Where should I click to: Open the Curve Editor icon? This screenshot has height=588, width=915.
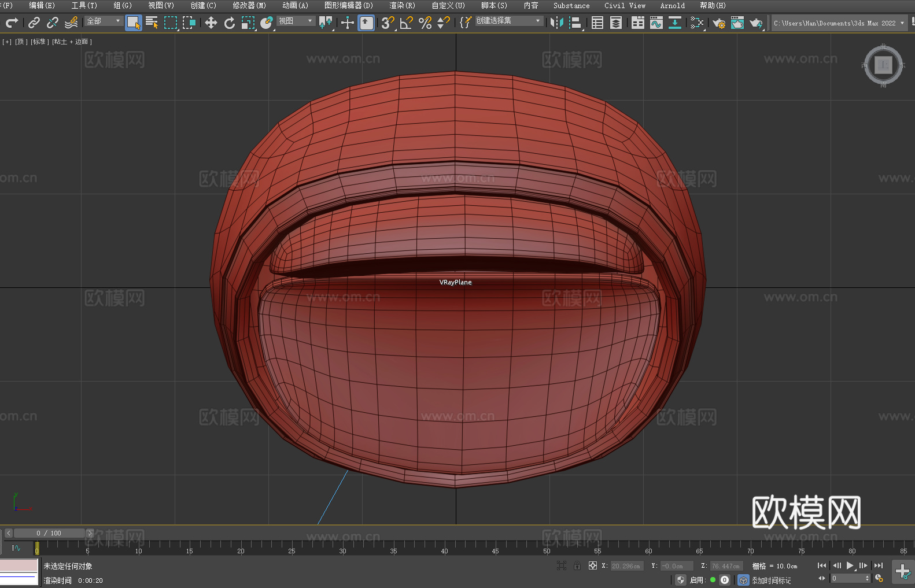[x=656, y=23]
